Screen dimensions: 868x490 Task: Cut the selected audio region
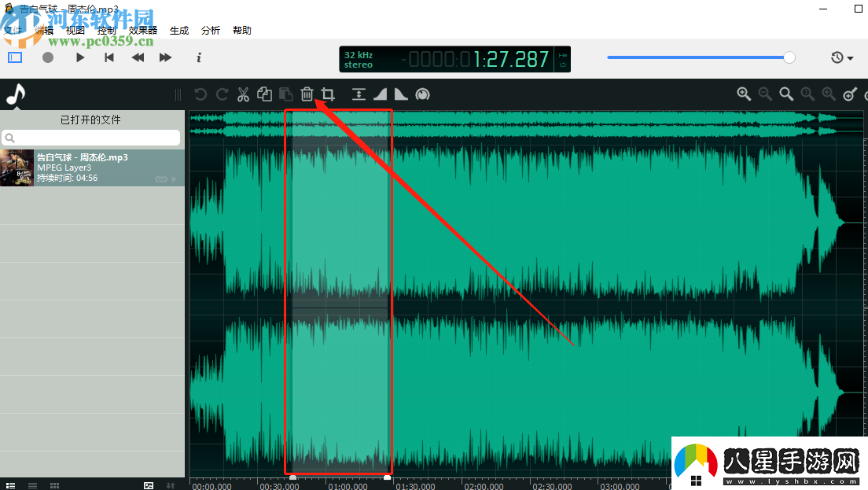(245, 94)
